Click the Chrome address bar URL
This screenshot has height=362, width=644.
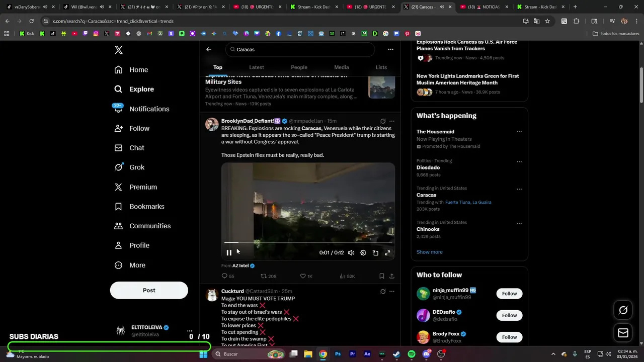point(113,21)
